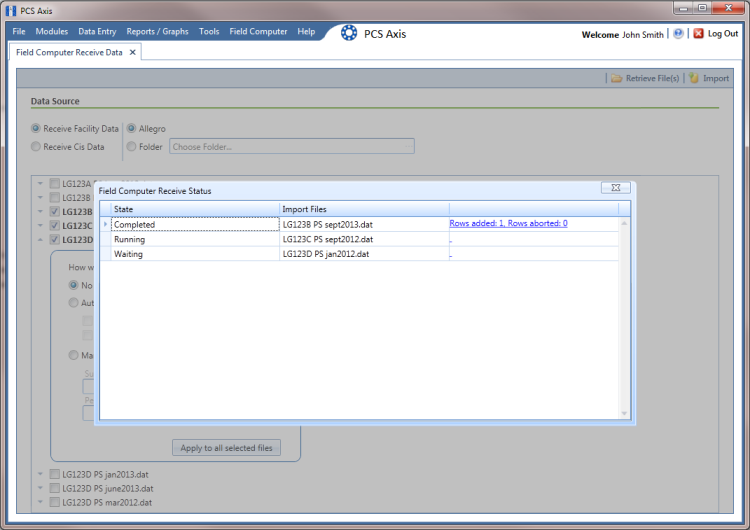The image size is (750, 530).
Task: Select Receive Cis Data radio button
Action: pyautogui.click(x=36, y=147)
